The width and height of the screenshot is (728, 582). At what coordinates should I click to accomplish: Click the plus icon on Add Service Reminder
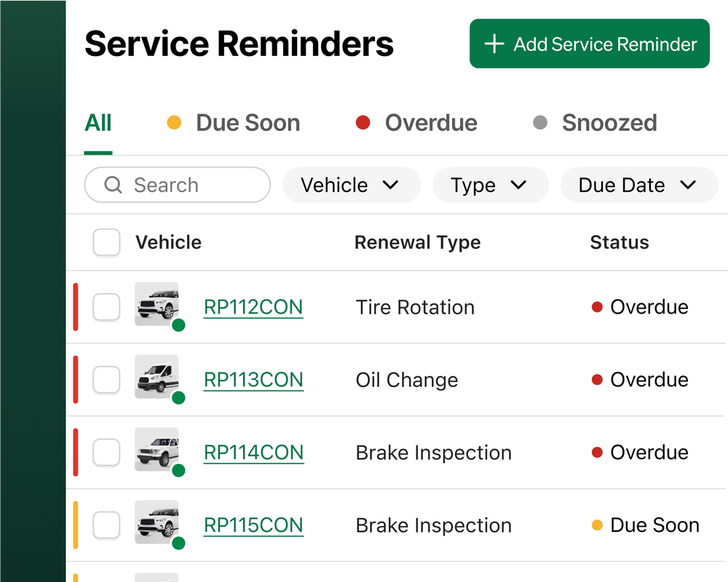(x=494, y=44)
